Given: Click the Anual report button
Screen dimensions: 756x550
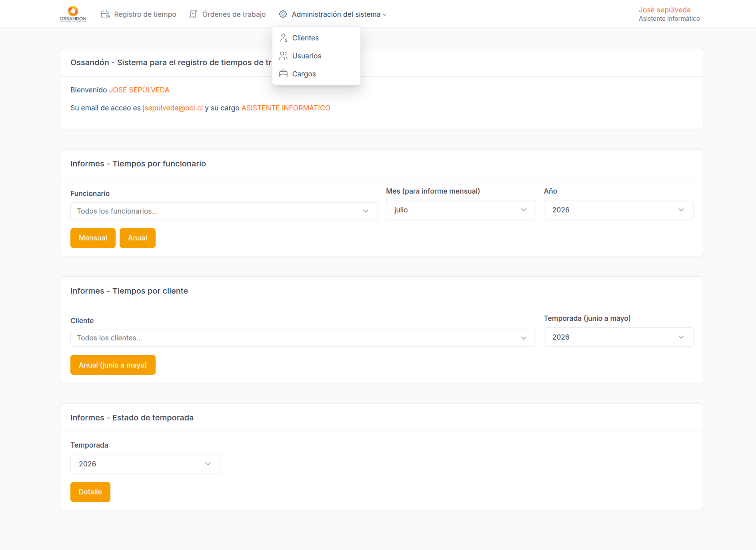Looking at the screenshot, I should click(138, 238).
